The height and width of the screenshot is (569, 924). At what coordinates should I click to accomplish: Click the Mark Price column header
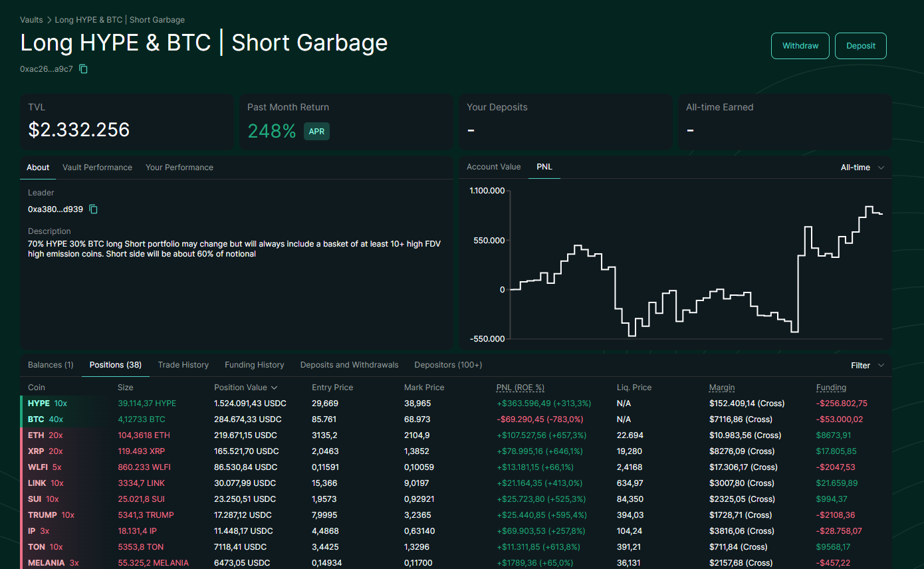424,388
